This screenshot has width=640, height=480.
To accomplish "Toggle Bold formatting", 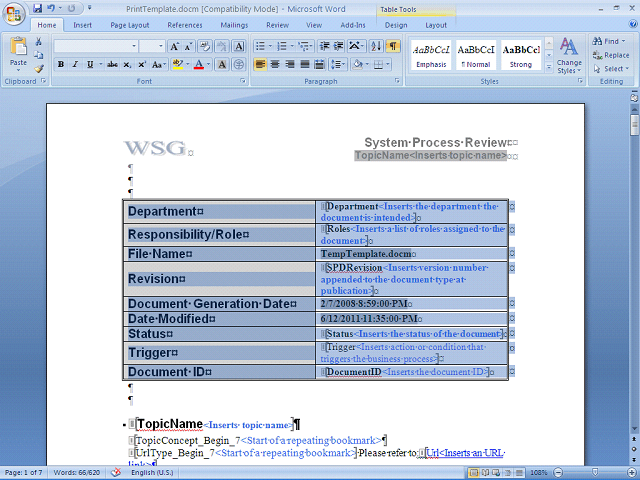I will pyautogui.click(x=61, y=64).
